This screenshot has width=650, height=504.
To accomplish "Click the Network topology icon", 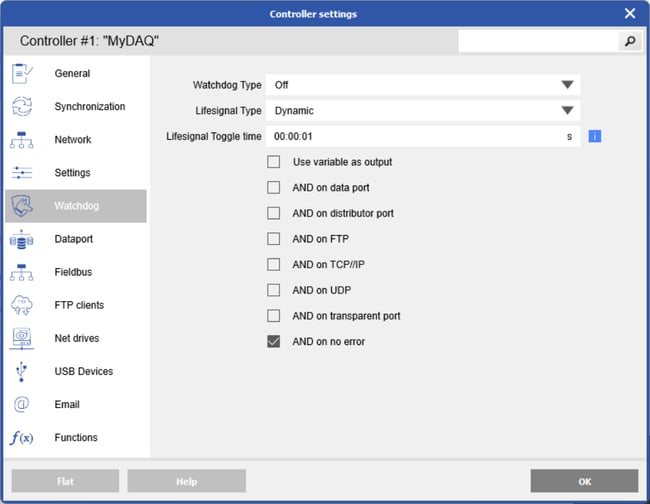I will (22, 140).
